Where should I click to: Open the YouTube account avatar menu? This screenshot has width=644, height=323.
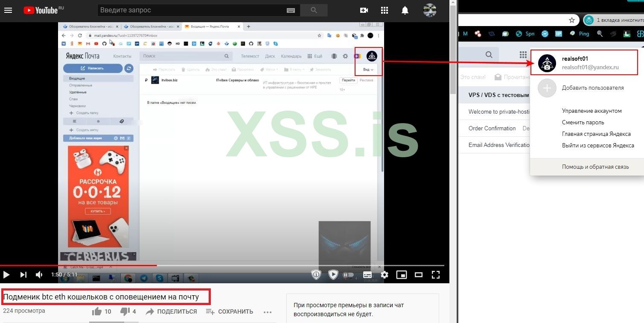pyautogui.click(x=430, y=10)
